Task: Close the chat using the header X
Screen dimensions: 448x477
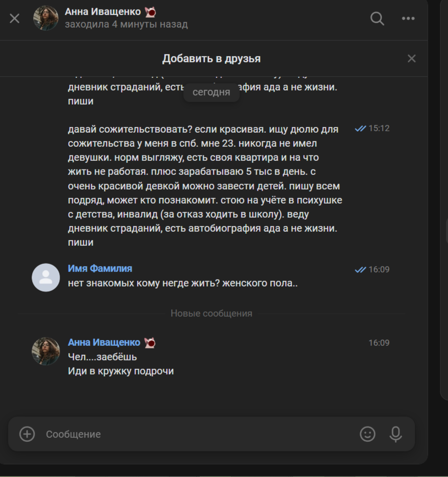Action: click(15, 19)
